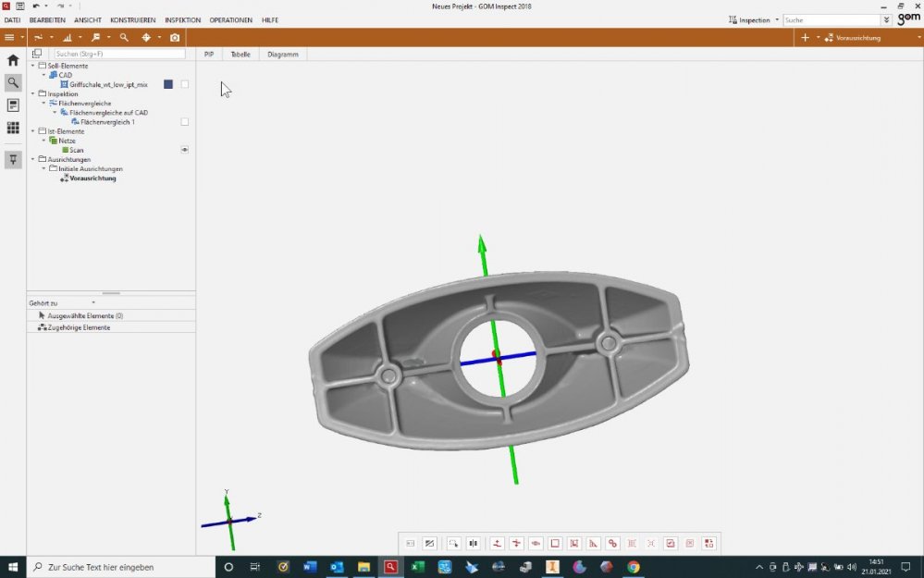Toggle visibility checkbox for Flächenvergleich 1

(x=185, y=122)
